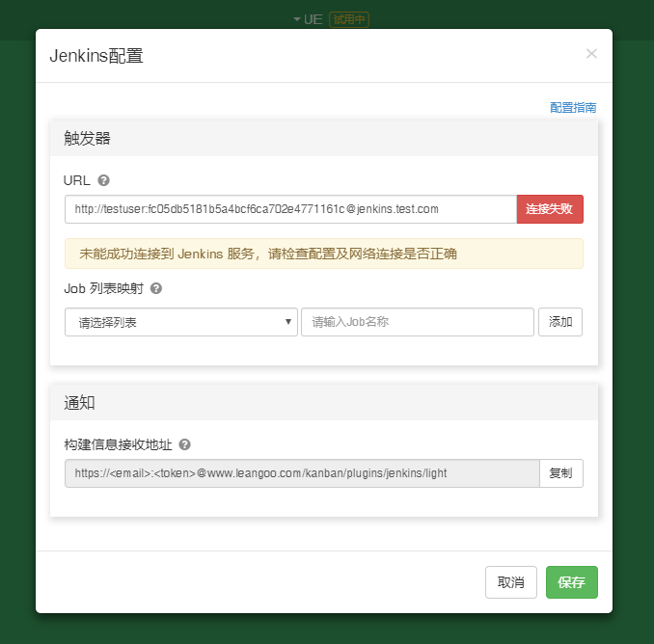Click the 取消 button
Image resolution: width=654 pixels, height=644 pixels.
tap(510, 582)
